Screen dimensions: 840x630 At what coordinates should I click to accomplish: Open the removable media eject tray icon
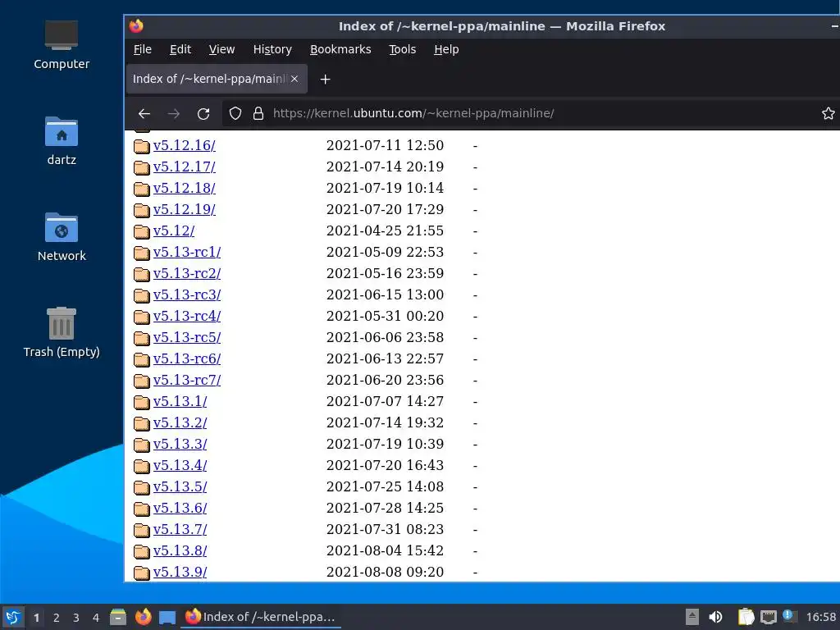[692, 617]
